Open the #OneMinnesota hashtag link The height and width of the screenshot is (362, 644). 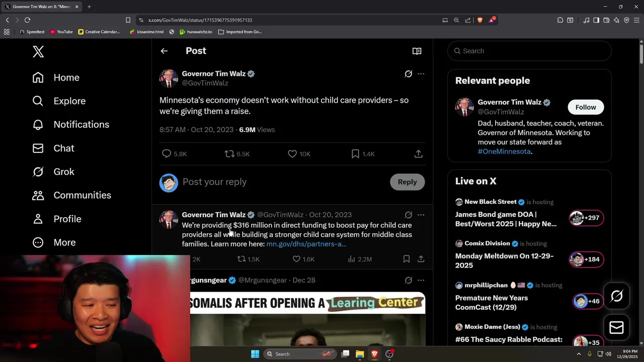(504, 151)
